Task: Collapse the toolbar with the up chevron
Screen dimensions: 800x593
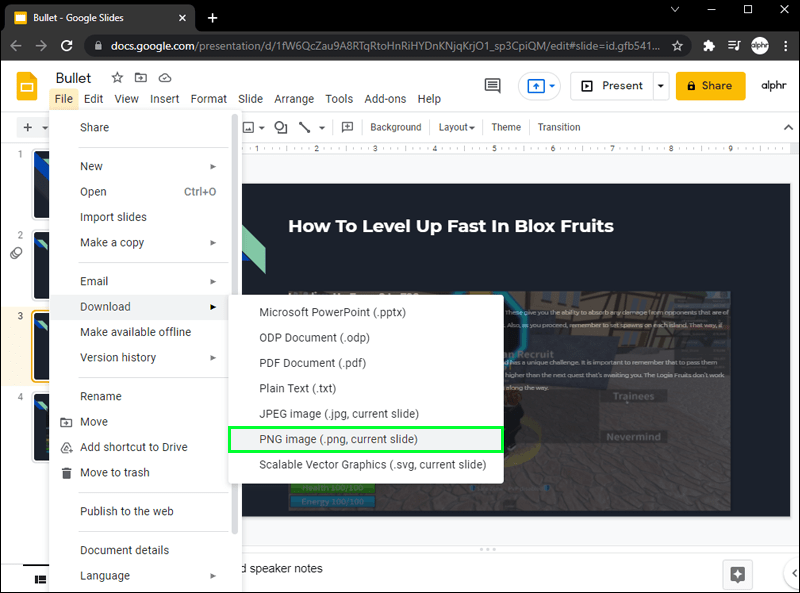Action: tap(788, 127)
